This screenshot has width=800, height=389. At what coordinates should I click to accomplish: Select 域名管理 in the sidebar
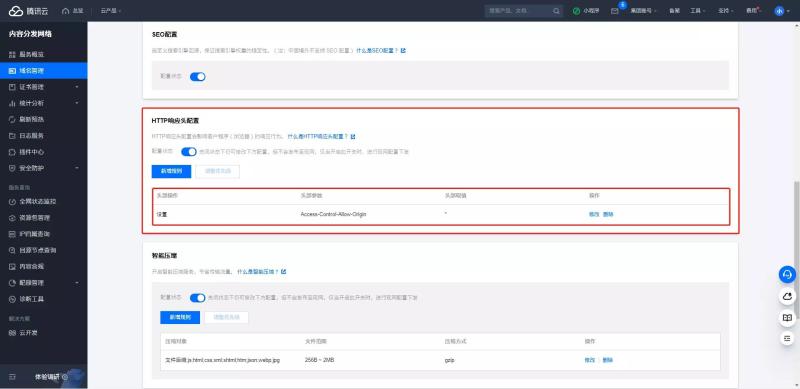(43, 70)
